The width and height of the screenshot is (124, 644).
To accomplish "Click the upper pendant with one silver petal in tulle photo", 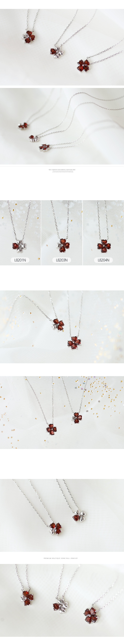I will coord(58,324).
